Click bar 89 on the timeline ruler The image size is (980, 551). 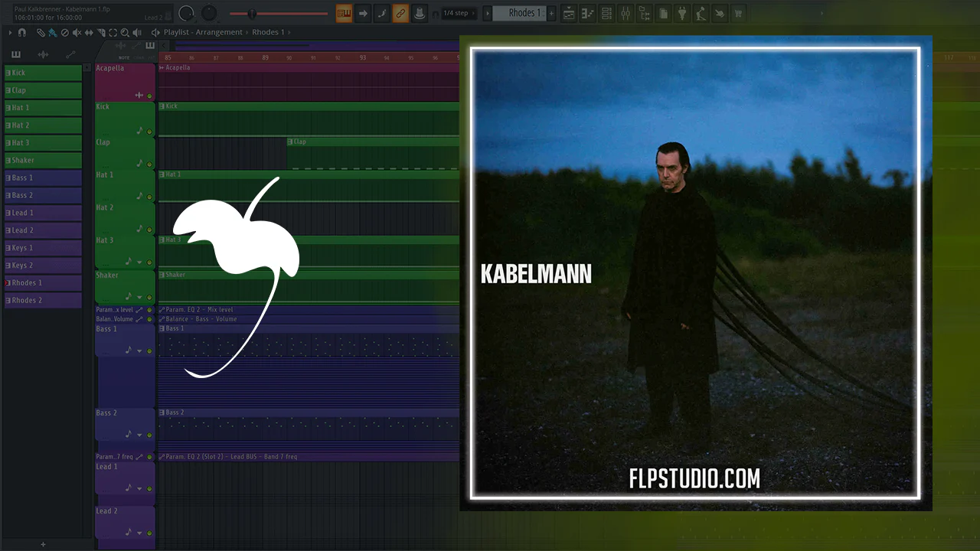(x=265, y=57)
